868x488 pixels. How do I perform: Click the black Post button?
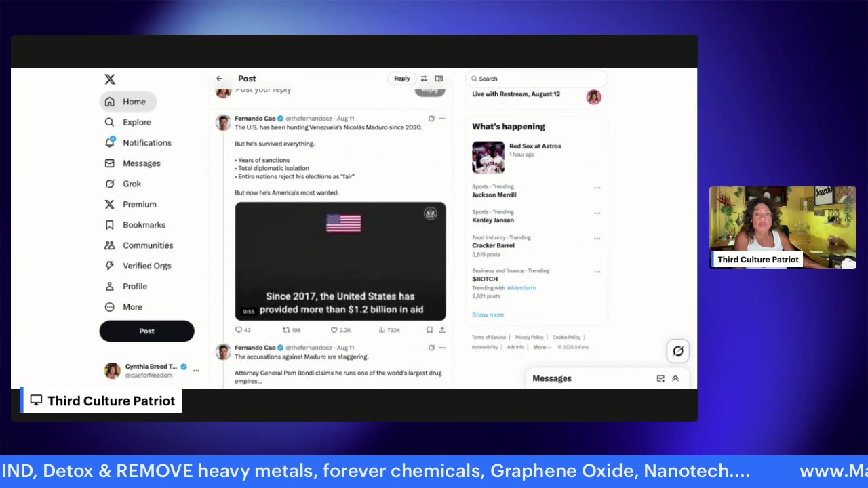tap(147, 331)
